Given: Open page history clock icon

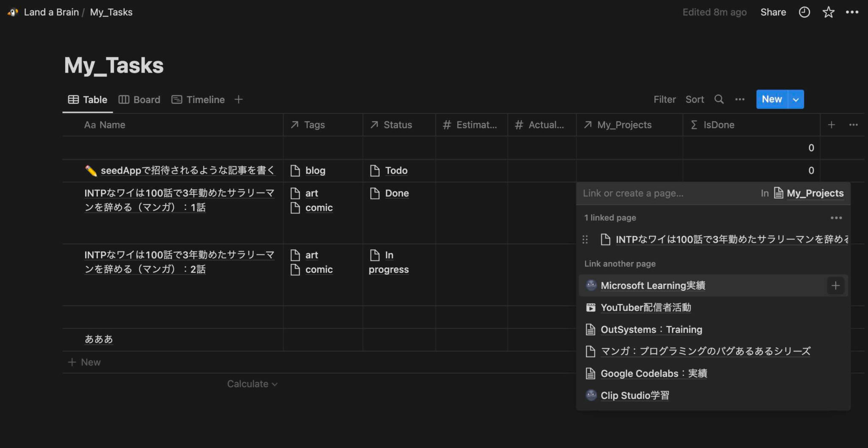Looking at the screenshot, I should [x=804, y=12].
